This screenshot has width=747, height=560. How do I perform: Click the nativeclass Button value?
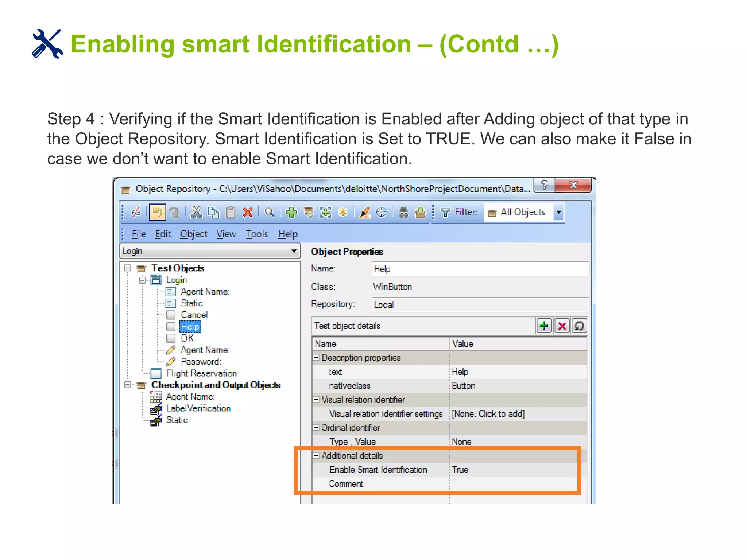(518, 386)
